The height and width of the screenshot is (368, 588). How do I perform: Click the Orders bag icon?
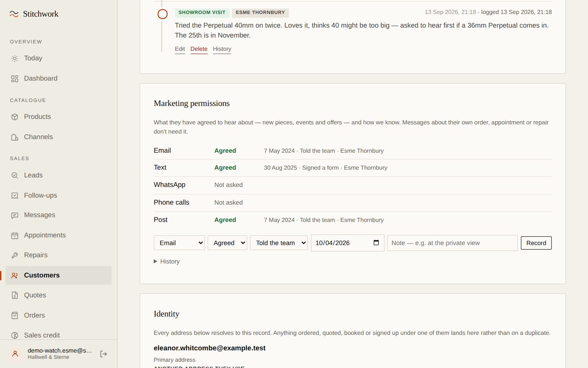pyautogui.click(x=15, y=315)
